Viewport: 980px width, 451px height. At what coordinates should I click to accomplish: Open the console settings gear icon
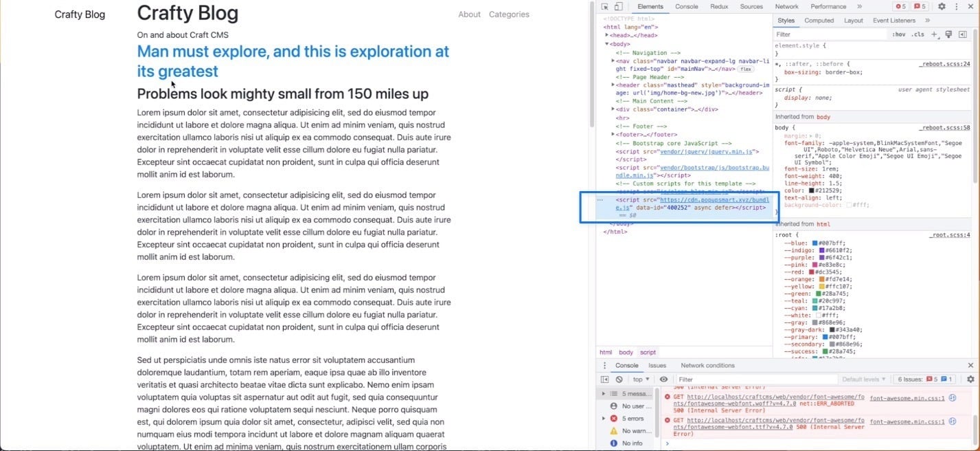(970, 379)
